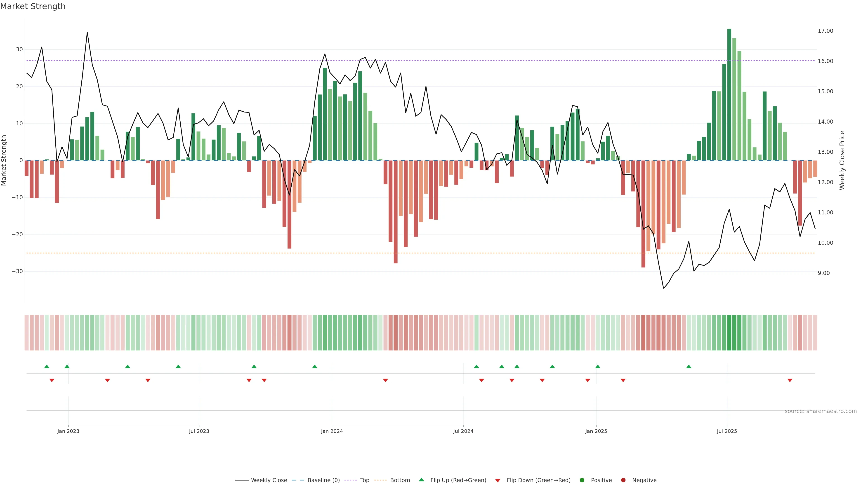Click the Negative red circle legend icon
This screenshot has height=488, width=868.
click(x=623, y=480)
